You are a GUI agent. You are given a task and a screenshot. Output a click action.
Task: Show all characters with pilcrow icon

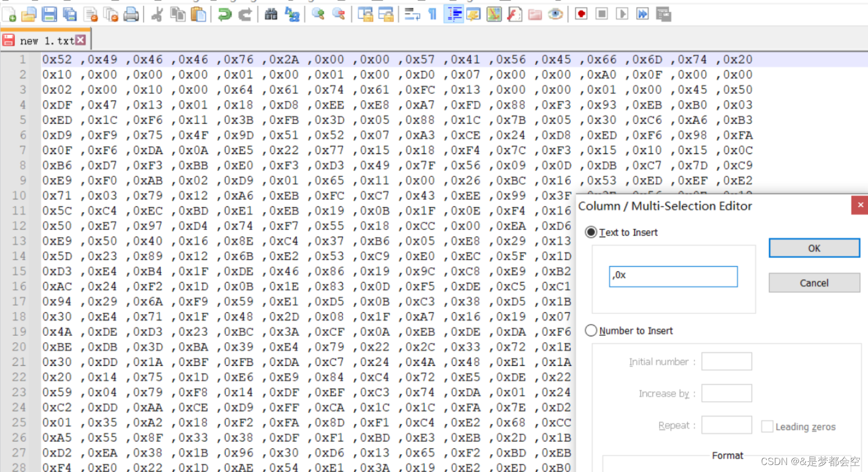pos(432,14)
